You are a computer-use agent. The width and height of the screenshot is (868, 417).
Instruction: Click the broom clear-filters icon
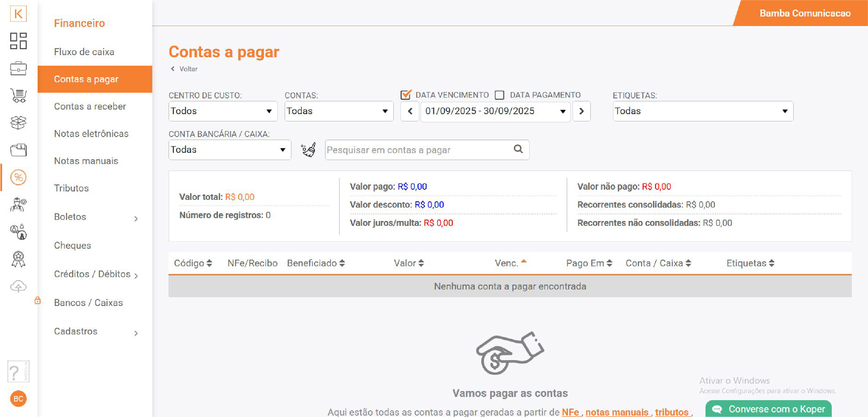[308, 150]
